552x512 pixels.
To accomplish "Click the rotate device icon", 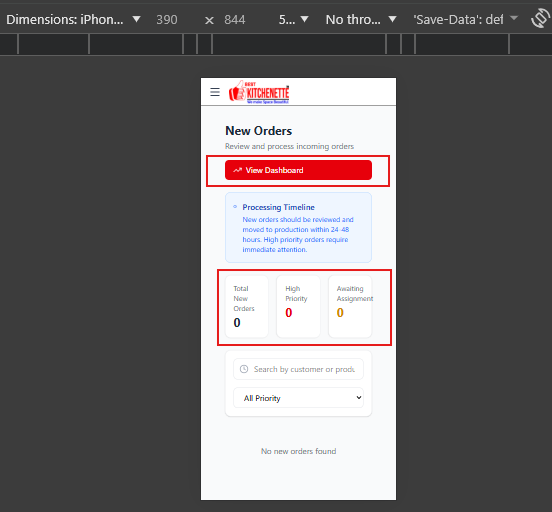I will (x=540, y=19).
